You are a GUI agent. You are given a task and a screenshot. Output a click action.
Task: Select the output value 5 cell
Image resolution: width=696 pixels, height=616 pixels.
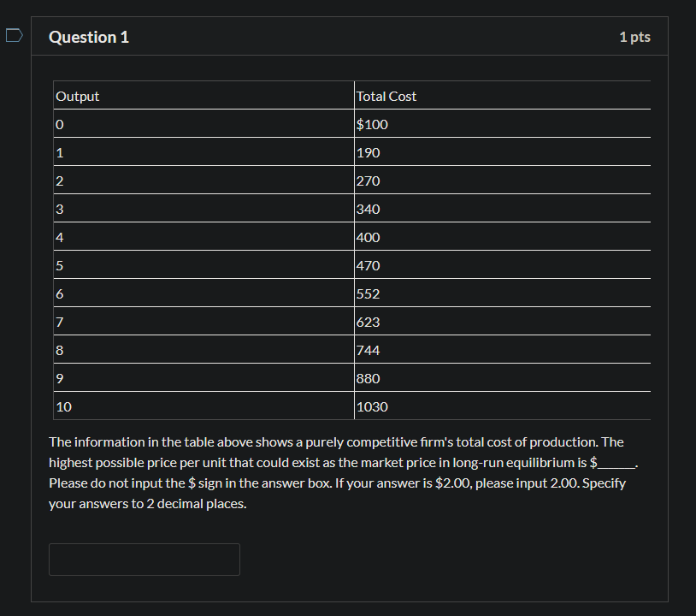point(59,265)
